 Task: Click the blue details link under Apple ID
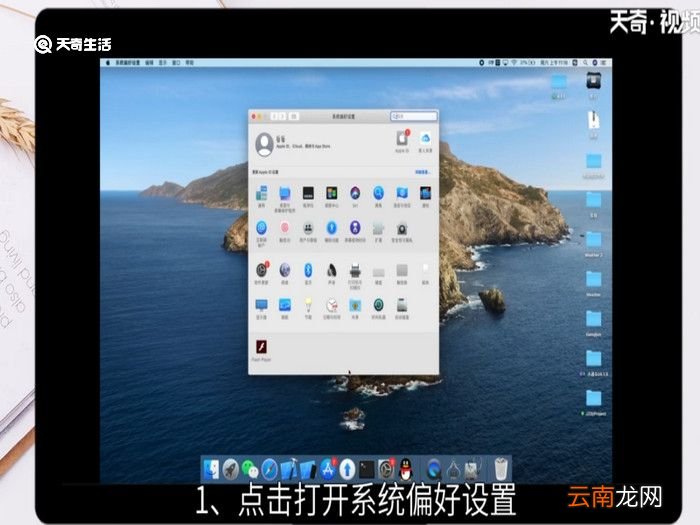[x=422, y=172]
